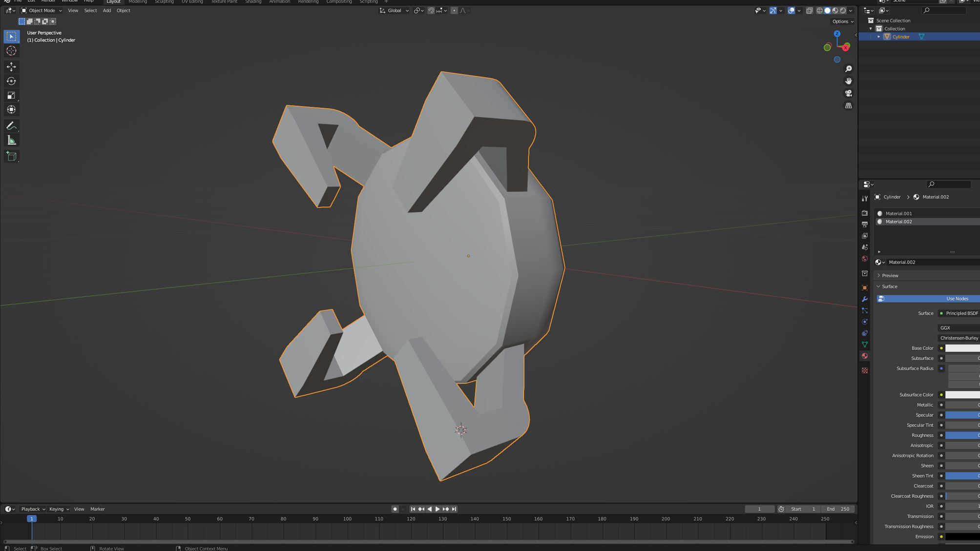Viewport: 980px width, 551px height.
Task: Select Material.001 slot
Action: click(x=928, y=213)
